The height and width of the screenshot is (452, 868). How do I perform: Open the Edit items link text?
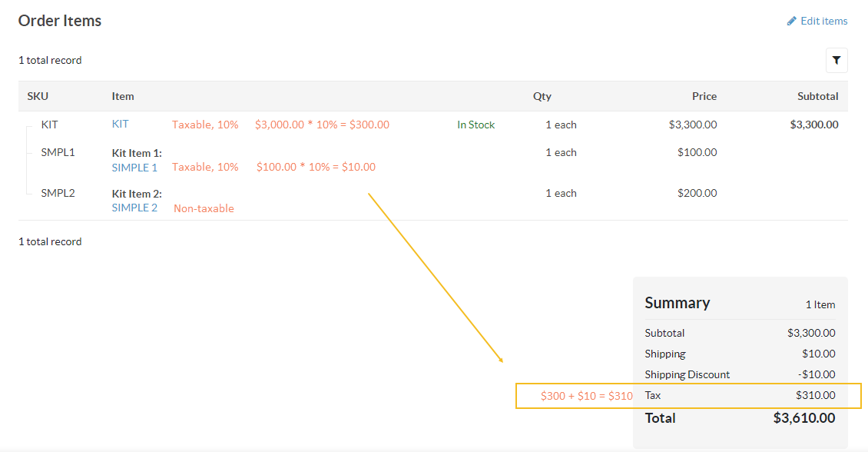pyautogui.click(x=823, y=22)
